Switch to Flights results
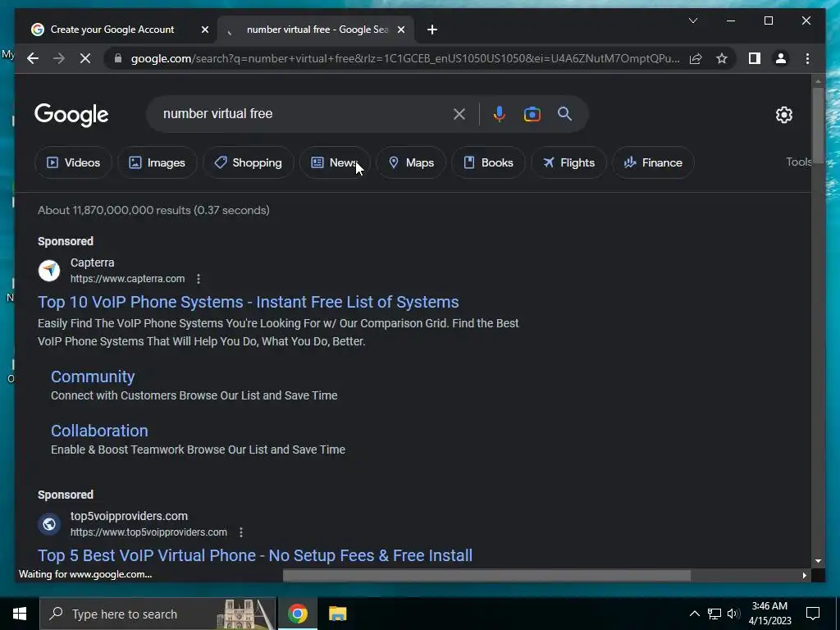Screen dimensions: 840x630 click(x=568, y=162)
